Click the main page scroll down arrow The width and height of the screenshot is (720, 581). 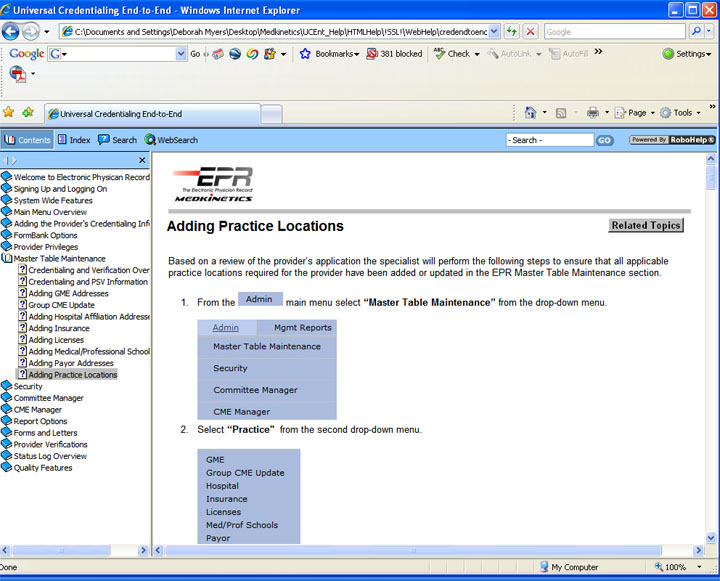[710, 538]
